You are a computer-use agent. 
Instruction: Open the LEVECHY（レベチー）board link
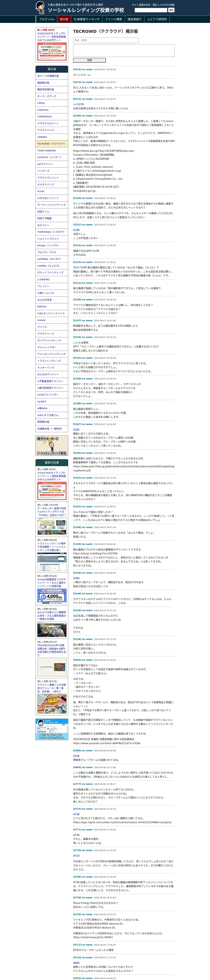click(52, 157)
